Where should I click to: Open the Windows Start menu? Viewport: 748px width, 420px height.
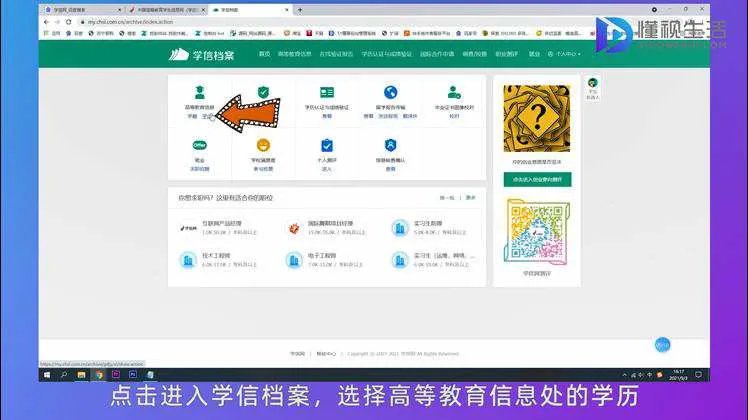click(x=47, y=375)
